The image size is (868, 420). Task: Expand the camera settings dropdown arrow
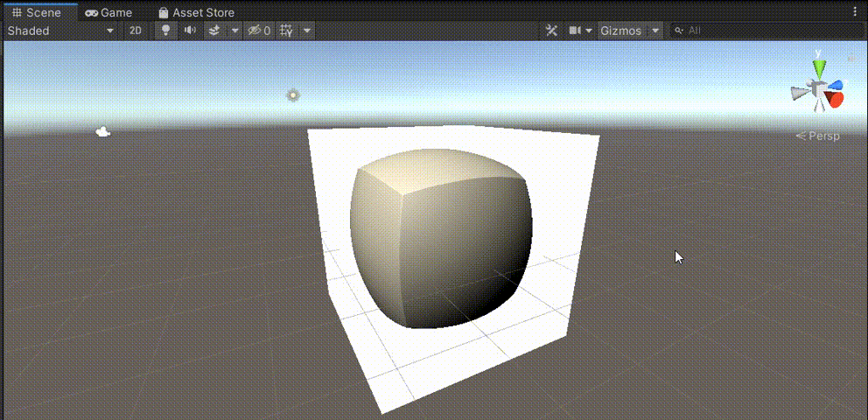(x=589, y=31)
